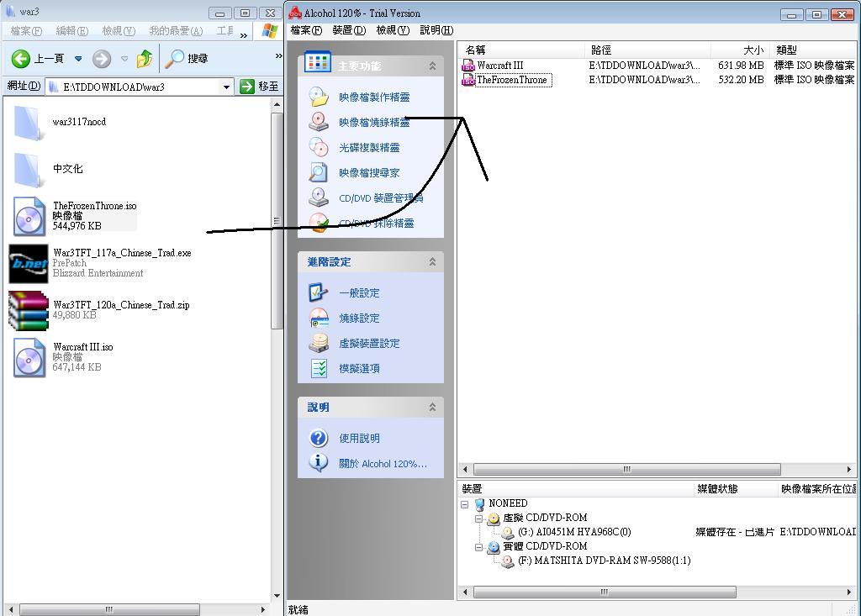Click the 映像檔製作精靈 link

pos(374,97)
